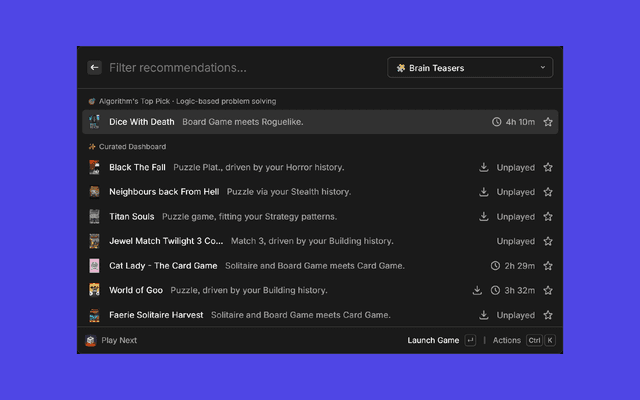Go back using the arrow button
Viewport: 640px width, 400px height.
(x=94, y=68)
